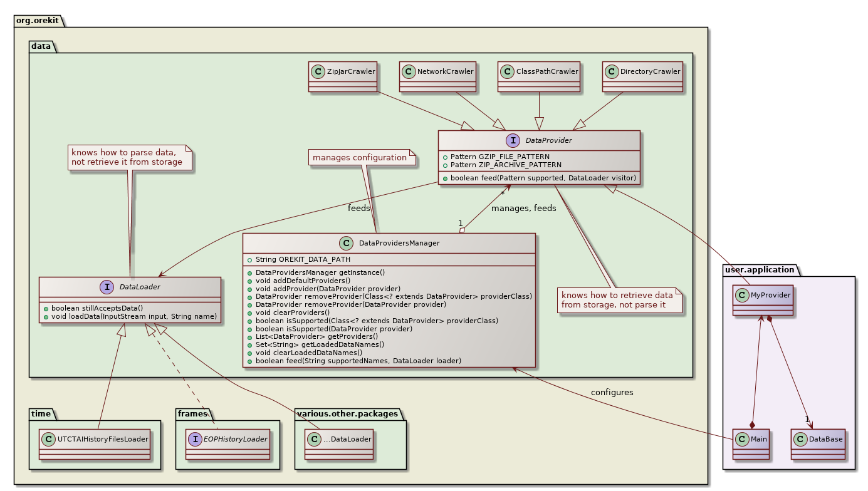Select the NetworkCrawler class circle icon
Screen dimensions: 868x491
pyautogui.click(x=409, y=71)
